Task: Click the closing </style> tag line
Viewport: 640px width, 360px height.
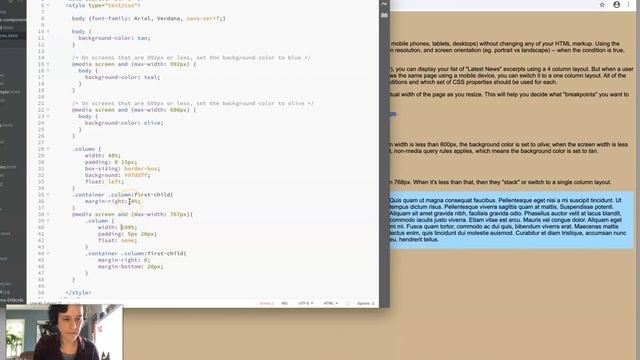Action: click(78, 293)
